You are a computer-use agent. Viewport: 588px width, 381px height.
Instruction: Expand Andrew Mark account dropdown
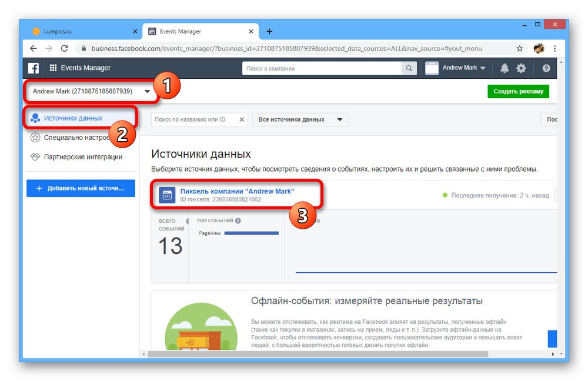pyautogui.click(x=148, y=91)
